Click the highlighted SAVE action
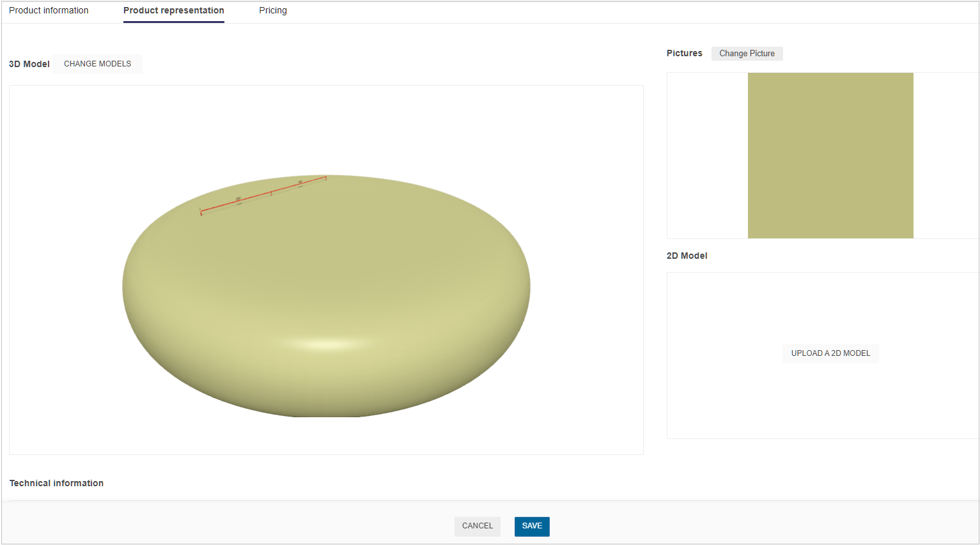Image resolution: width=980 pixels, height=545 pixels. point(532,526)
